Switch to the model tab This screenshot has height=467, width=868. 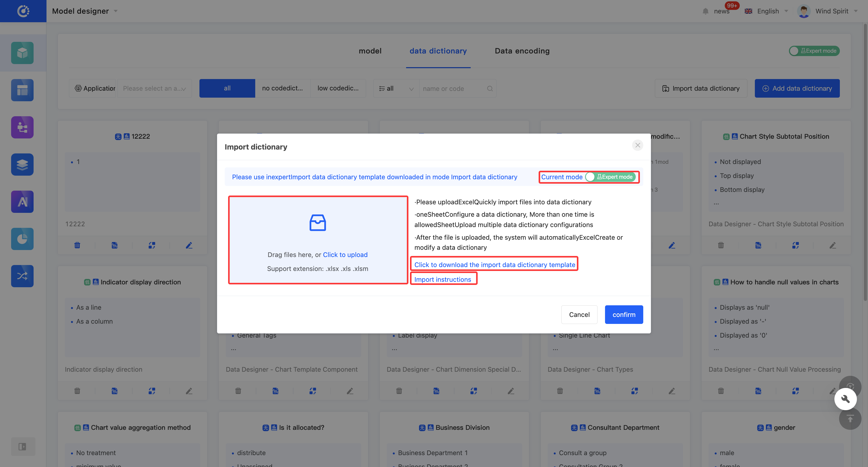[x=370, y=51]
